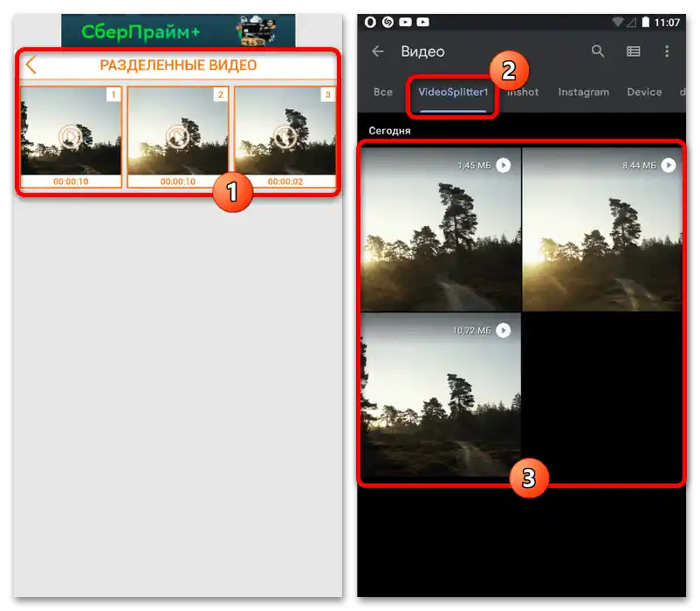
Task: Tap play icon on 1,45 МБ video
Action: click(504, 166)
